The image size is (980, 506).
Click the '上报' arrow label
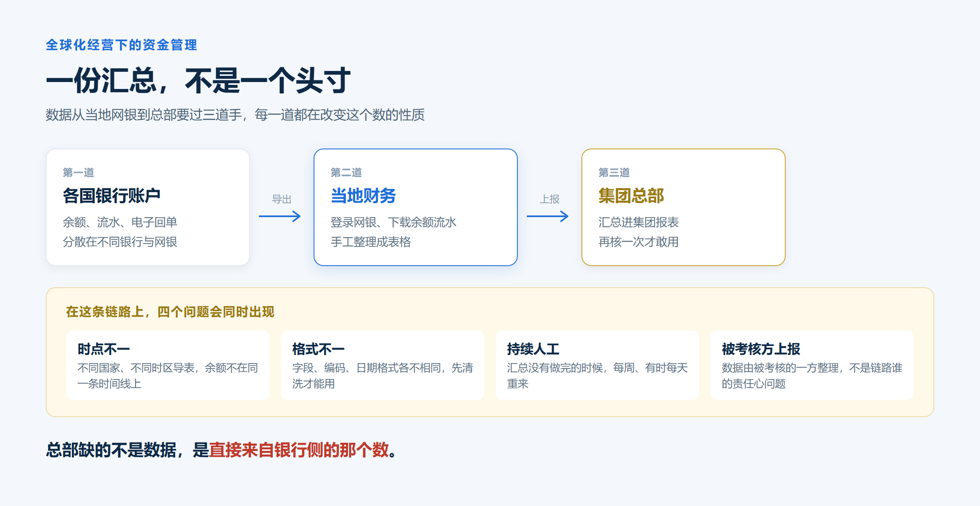(550, 199)
